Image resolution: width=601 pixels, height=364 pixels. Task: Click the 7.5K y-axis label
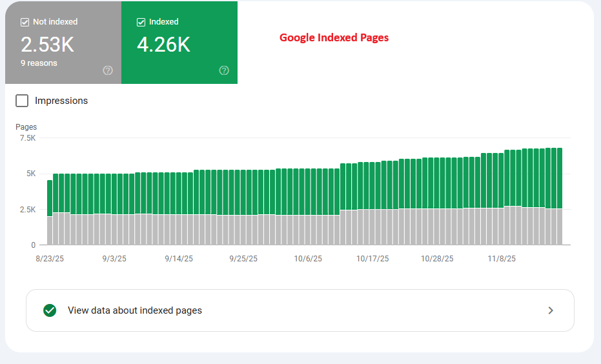coord(28,138)
